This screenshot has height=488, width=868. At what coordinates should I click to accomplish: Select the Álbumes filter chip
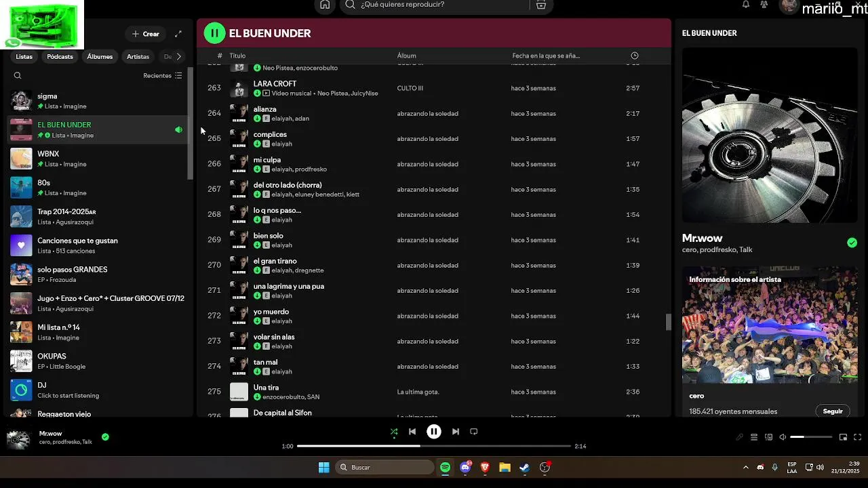pos(100,57)
